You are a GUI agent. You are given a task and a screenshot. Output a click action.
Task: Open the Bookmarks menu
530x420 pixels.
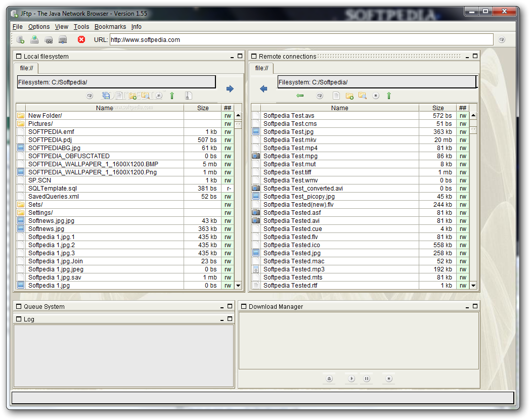click(110, 27)
